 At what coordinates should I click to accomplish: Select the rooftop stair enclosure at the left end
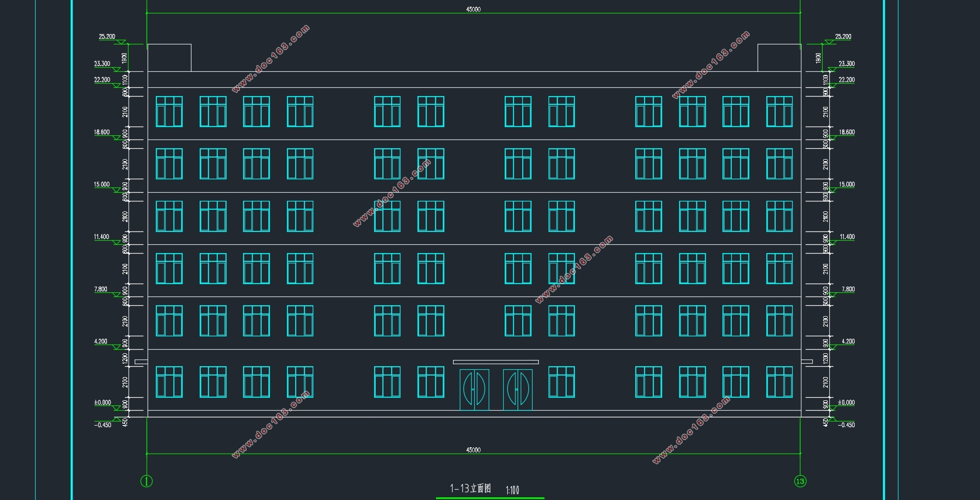click(169, 58)
